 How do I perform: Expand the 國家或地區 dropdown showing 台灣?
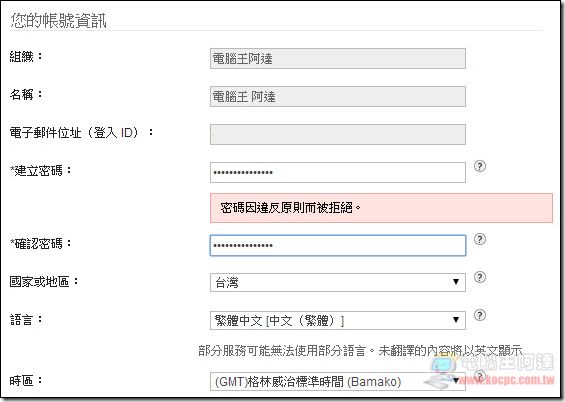click(x=338, y=282)
